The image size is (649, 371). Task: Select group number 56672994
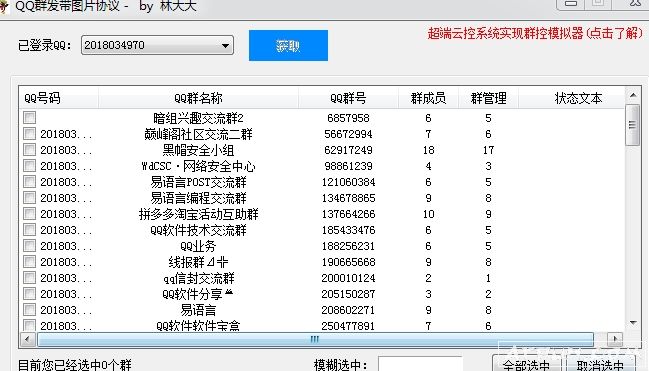point(348,134)
